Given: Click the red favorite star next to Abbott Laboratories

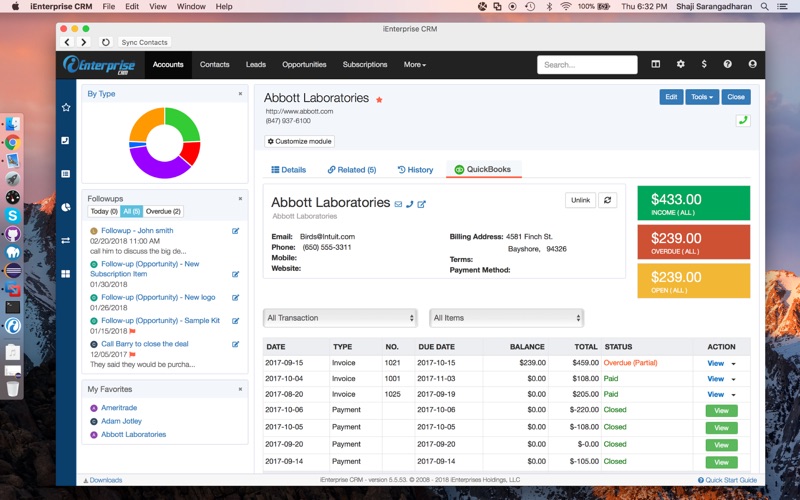Looking at the screenshot, I should (379, 99).
